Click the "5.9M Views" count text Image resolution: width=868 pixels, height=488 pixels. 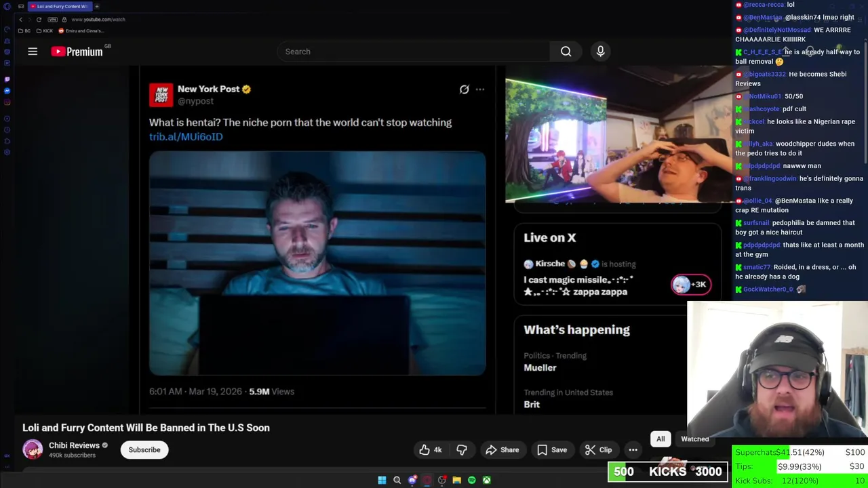click(271, 392)
